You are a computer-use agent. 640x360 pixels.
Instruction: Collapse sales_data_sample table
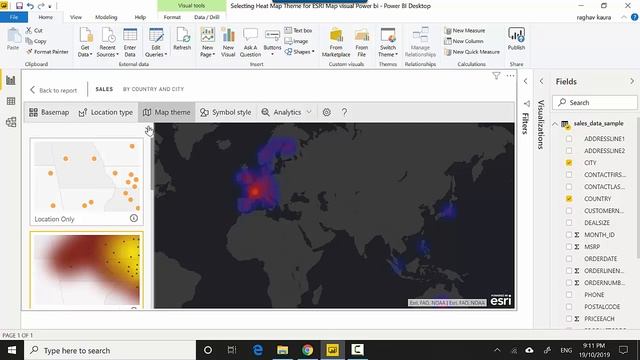pyautogui.click(x=555, y=124)
